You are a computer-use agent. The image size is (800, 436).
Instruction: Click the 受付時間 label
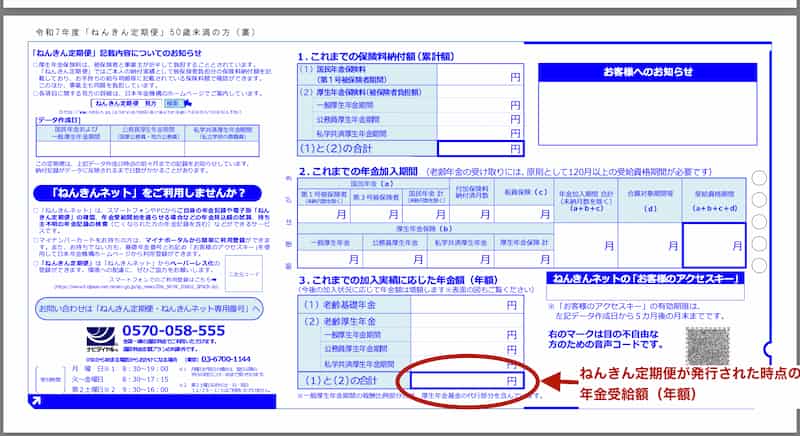pyautogui.click(x=51, y=380)
